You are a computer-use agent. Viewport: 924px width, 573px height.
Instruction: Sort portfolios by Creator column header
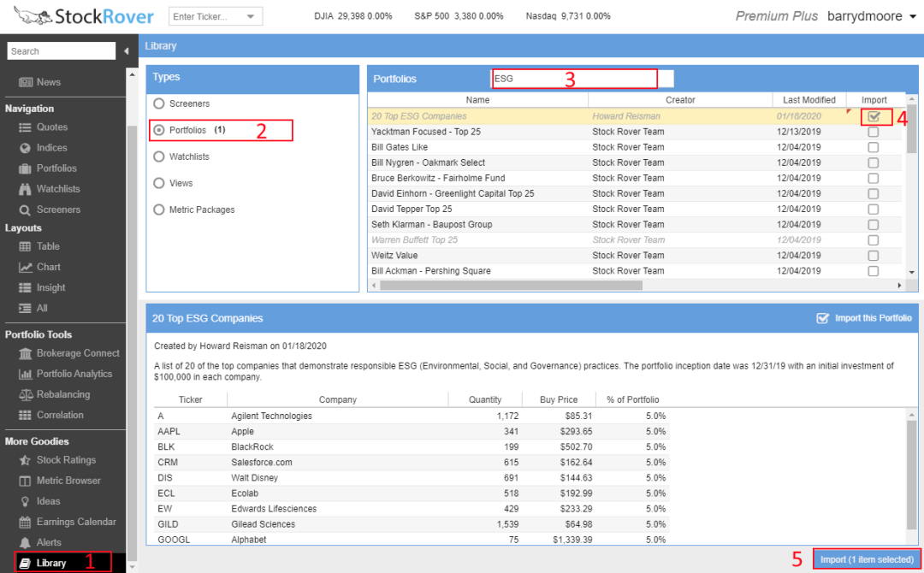(x=680, y=100)
